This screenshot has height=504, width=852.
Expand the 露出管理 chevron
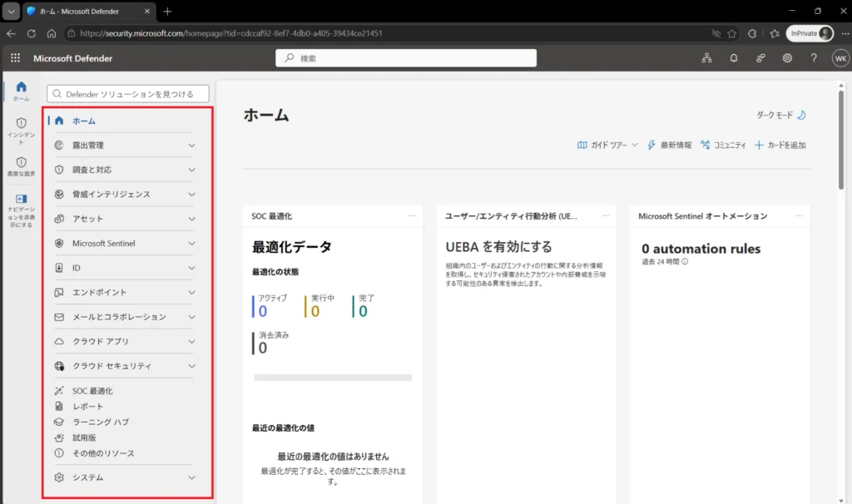192,145
